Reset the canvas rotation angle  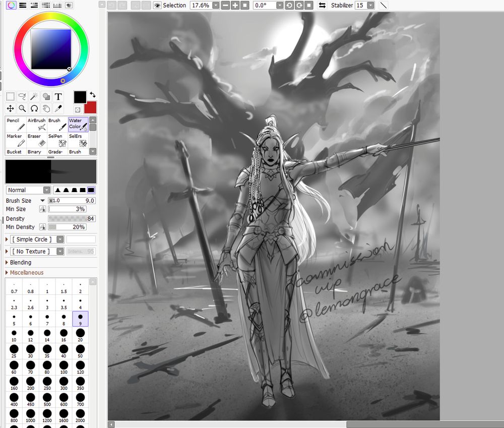(x=308, y=6)
